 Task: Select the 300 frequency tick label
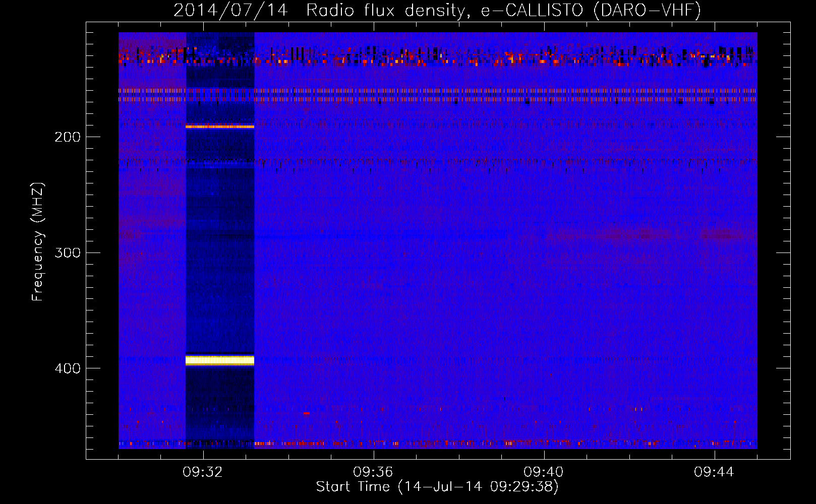68,253
